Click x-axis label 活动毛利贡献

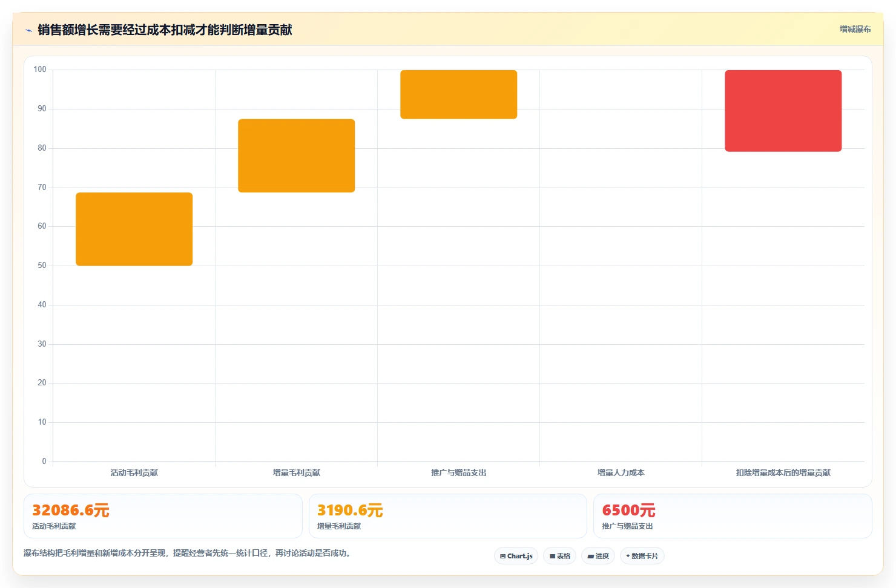point(134,472)
